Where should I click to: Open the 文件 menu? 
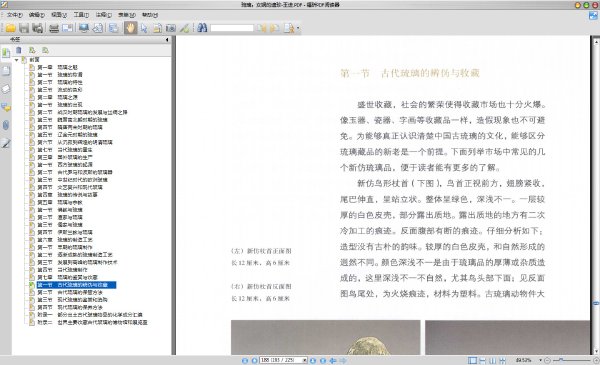point(14,15)
